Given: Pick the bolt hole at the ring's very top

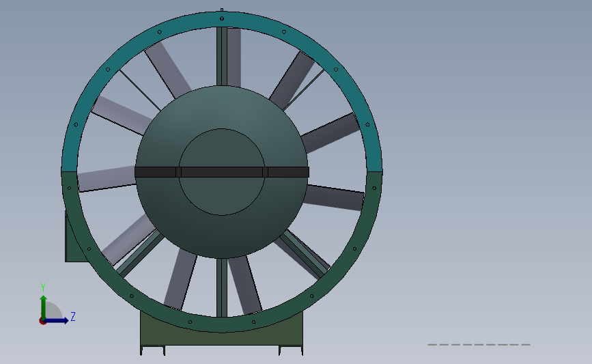Looking at the screenshot, I should (222, 18).
